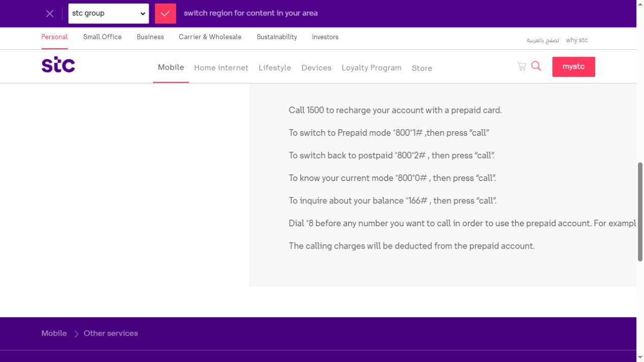Open the Home internet menu

coord(221,68)
